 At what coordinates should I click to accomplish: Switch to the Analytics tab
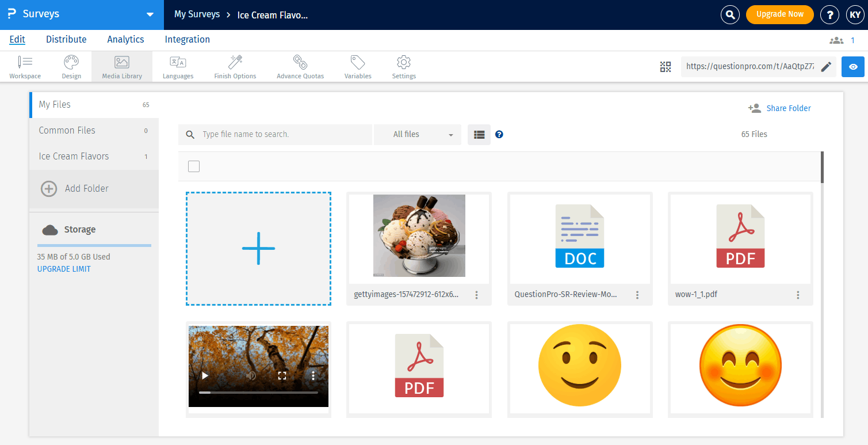pos(125,39)
